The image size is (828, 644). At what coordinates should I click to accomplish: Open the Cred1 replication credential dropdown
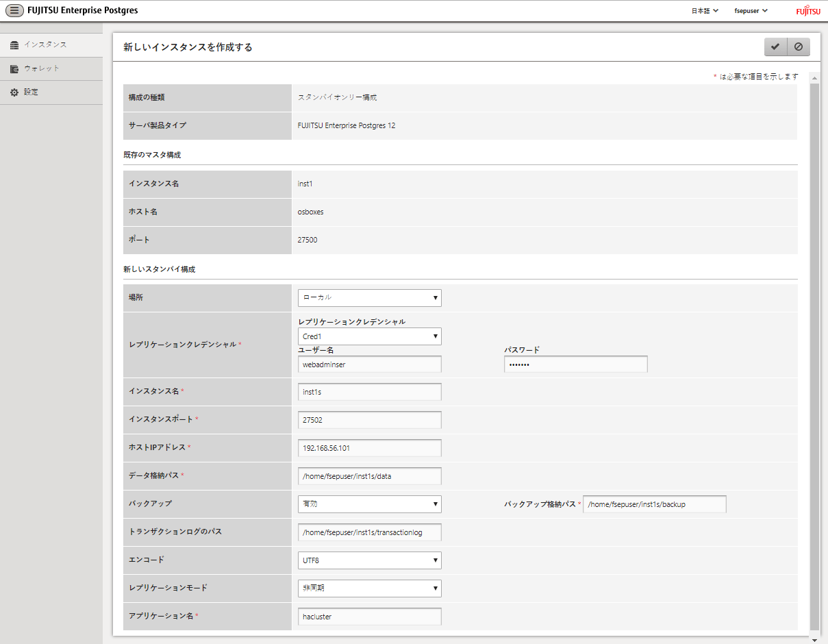(369, 336)
